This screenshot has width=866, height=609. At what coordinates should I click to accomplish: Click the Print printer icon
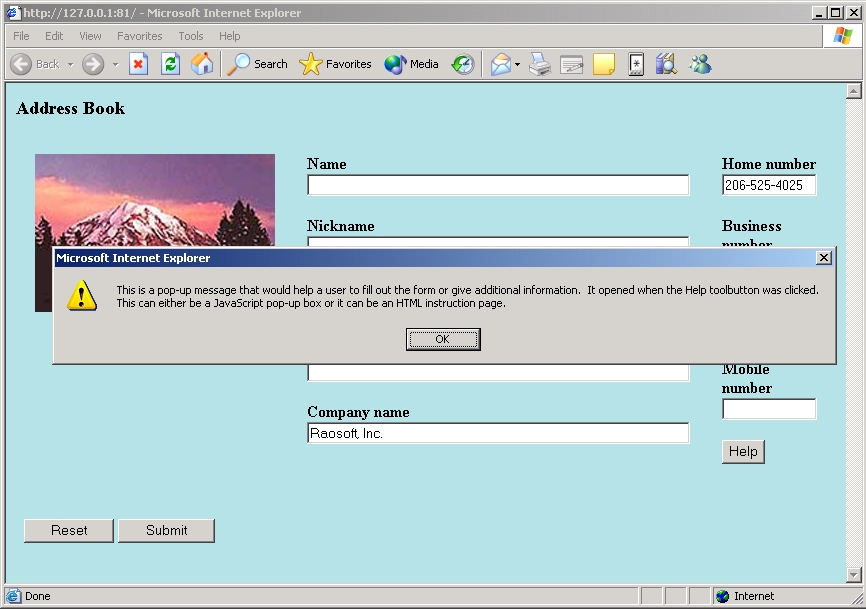[540, 65]
